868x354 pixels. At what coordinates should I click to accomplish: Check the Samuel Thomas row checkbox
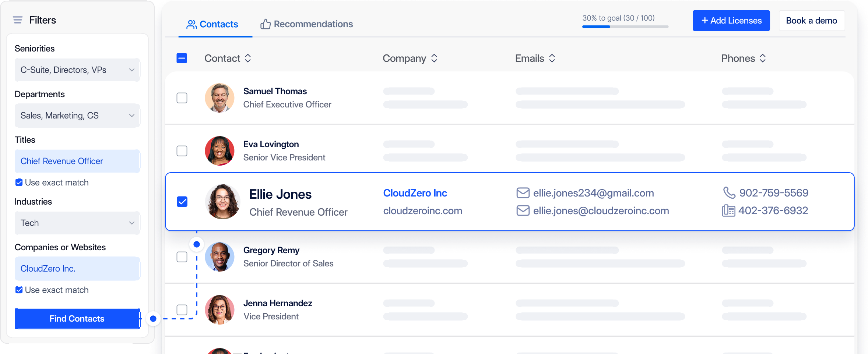tap(182, 98)
